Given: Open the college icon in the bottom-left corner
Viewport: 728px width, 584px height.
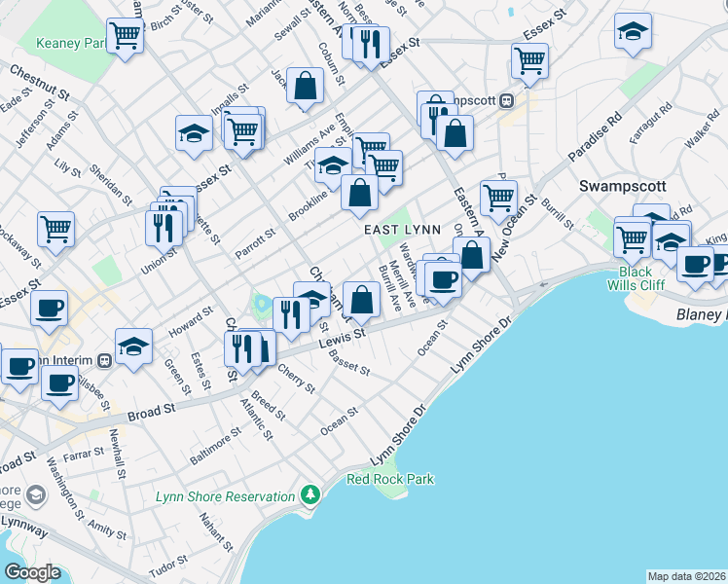Looking at the screenshot, I should [x=36, y=496].
